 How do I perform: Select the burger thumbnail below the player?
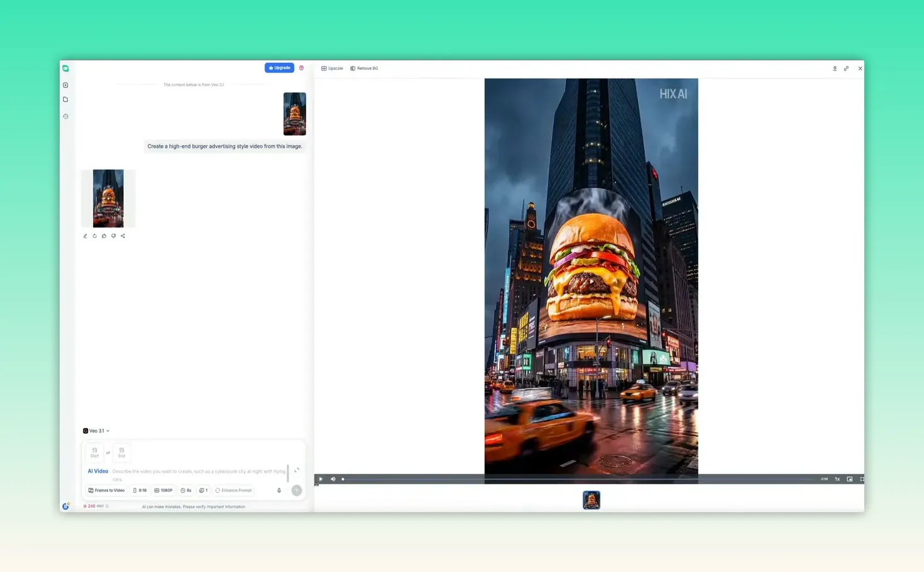[591, 500]
